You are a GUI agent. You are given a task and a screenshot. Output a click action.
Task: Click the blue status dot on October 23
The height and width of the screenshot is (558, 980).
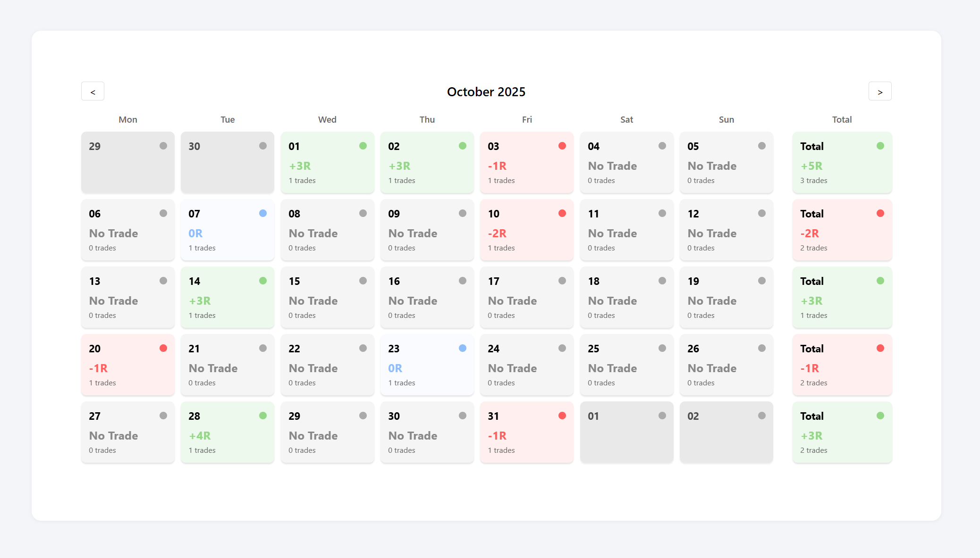click(462, 348)
